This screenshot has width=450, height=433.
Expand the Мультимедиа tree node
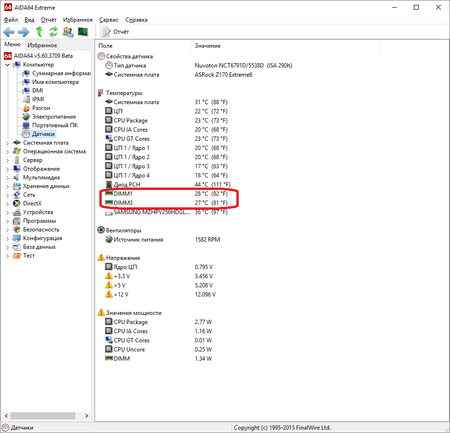point(7,177)
